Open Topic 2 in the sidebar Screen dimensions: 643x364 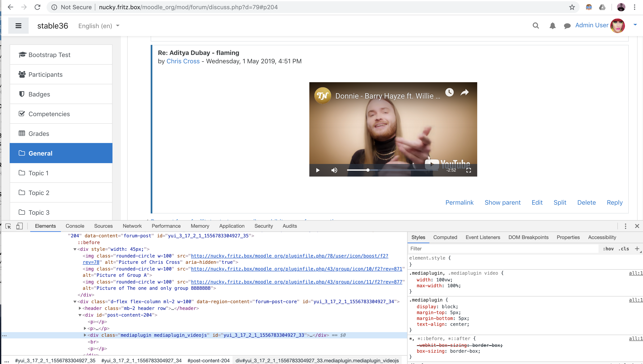click(x=61, y=193)
